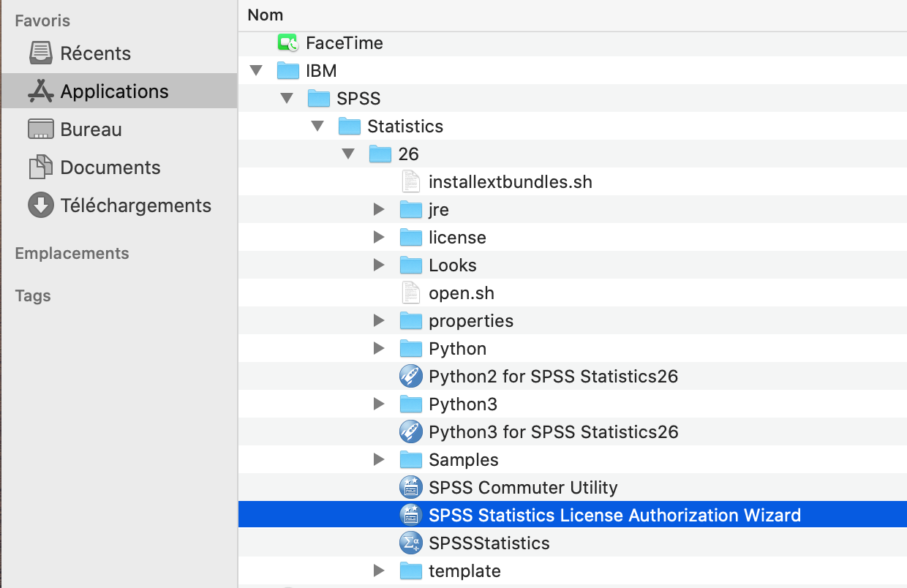Click the SPSSStatistics application icon
This screenshot has height=588, width=907.
(411, 543)
